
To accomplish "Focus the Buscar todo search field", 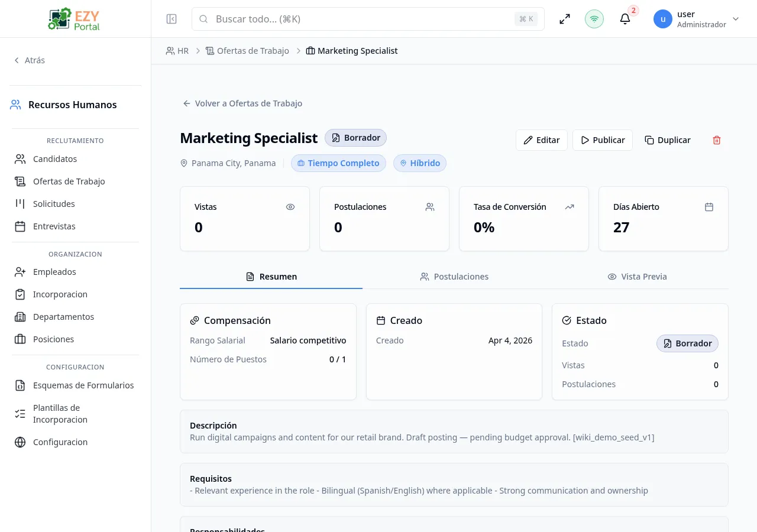I will pos(368,19).
